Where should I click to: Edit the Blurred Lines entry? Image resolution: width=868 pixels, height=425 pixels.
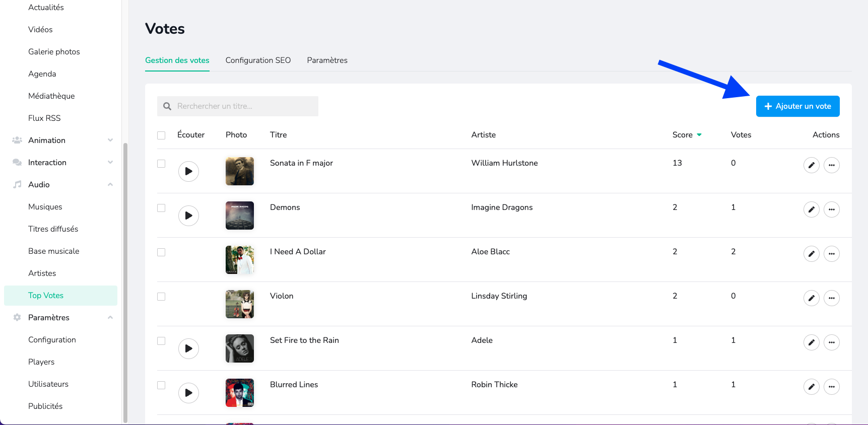[811, 387]
